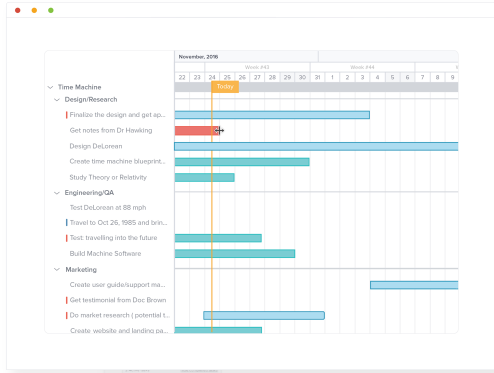
Task: Click the Create time machine blueprint bar
Action: [x=242, y=162]
